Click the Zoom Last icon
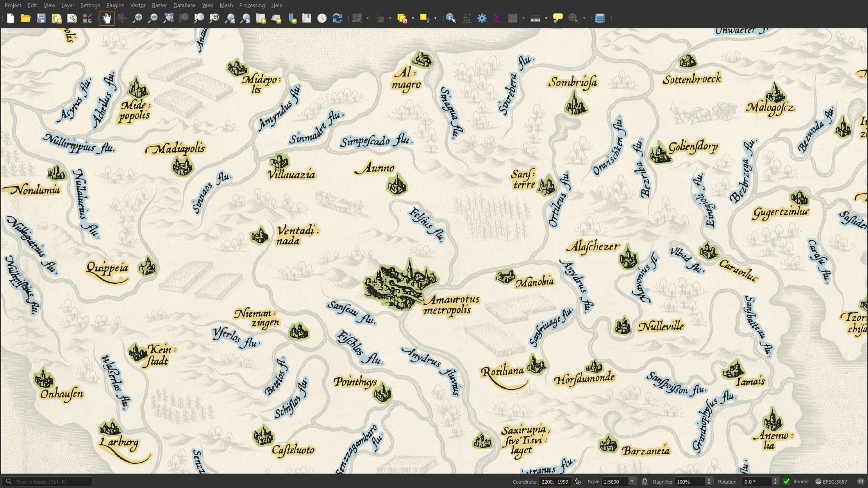Image resolution: width=868 pixels, height=488 pixels. (230, 18)
